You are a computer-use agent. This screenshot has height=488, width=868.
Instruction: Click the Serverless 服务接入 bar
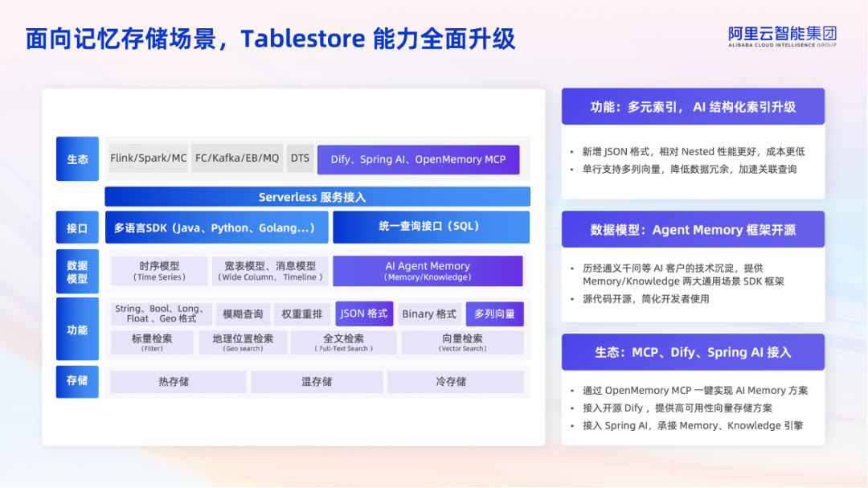tap(317, 197)
